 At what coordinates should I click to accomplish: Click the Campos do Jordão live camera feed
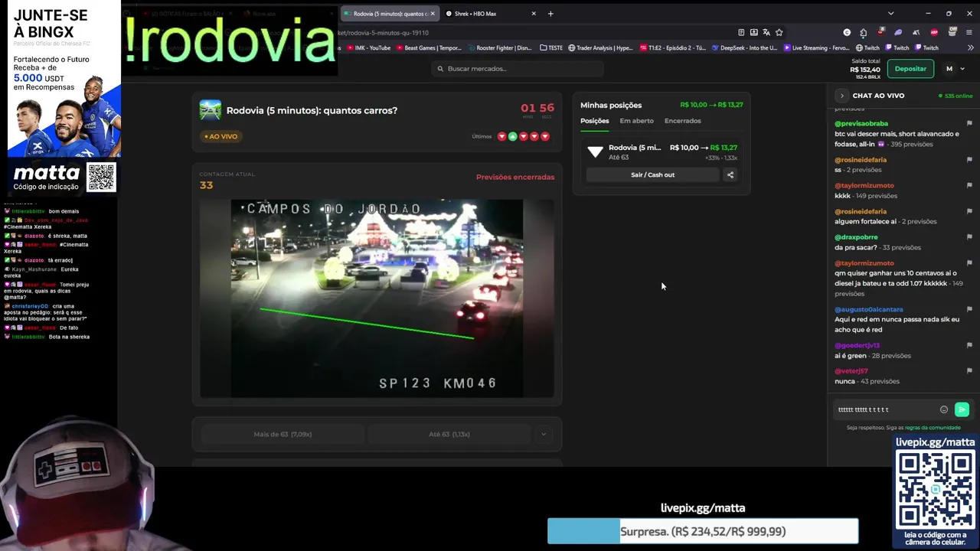[x=377, y=298]
